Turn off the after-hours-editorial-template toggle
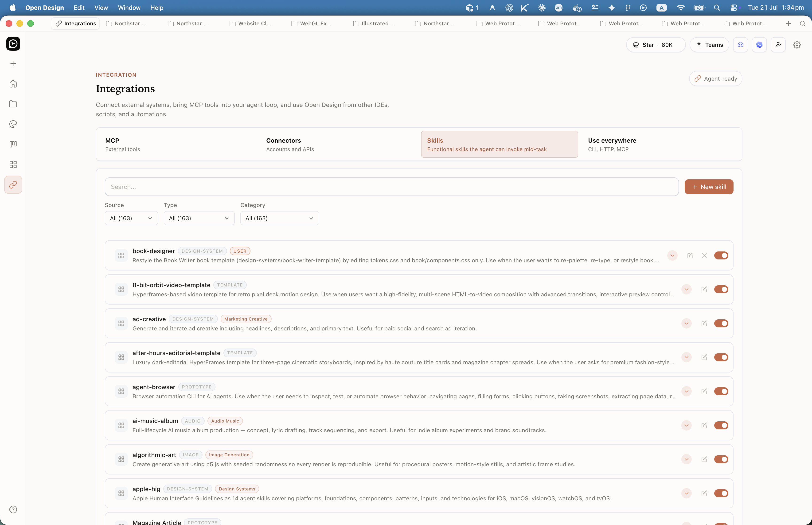Viewport: 812px width, 525px height. click(x=721, y=357)
